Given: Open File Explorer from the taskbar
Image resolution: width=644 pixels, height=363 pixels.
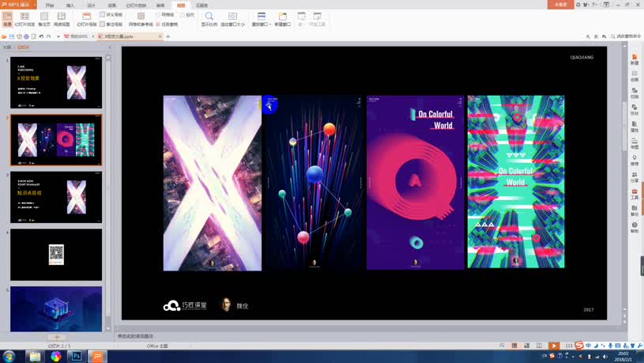Looking at the screenshot, I should (x=35, y=357).
